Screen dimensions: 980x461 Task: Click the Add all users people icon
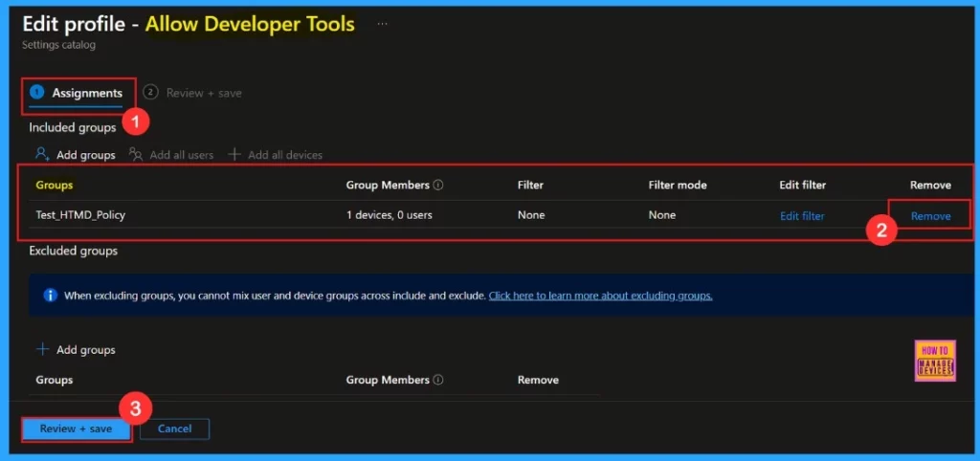pos(136,154)
